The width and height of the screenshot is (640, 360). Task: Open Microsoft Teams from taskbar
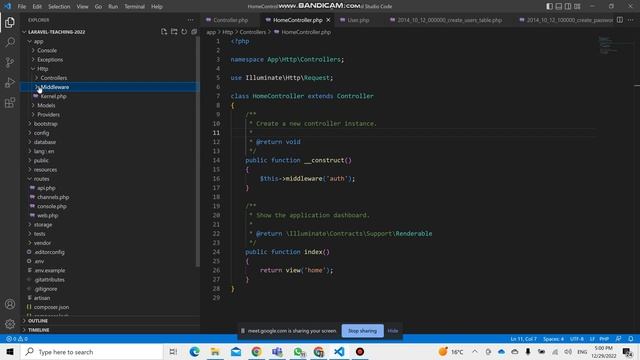[277, 351]
